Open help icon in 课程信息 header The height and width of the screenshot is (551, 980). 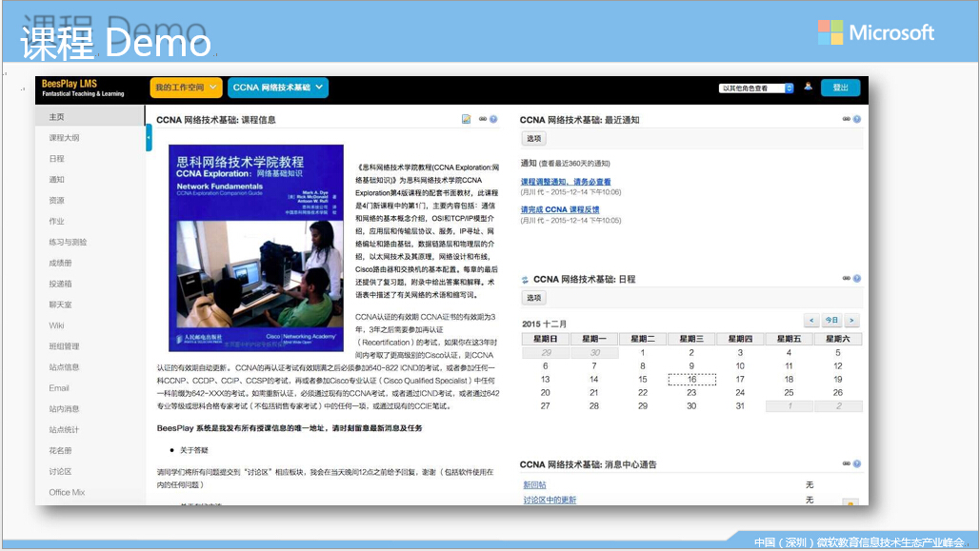pos(493,119)
